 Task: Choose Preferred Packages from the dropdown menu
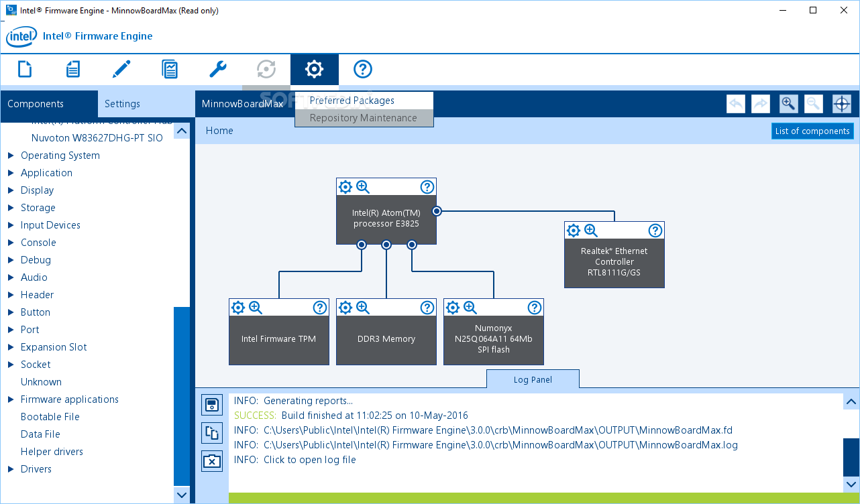(364, 101)
